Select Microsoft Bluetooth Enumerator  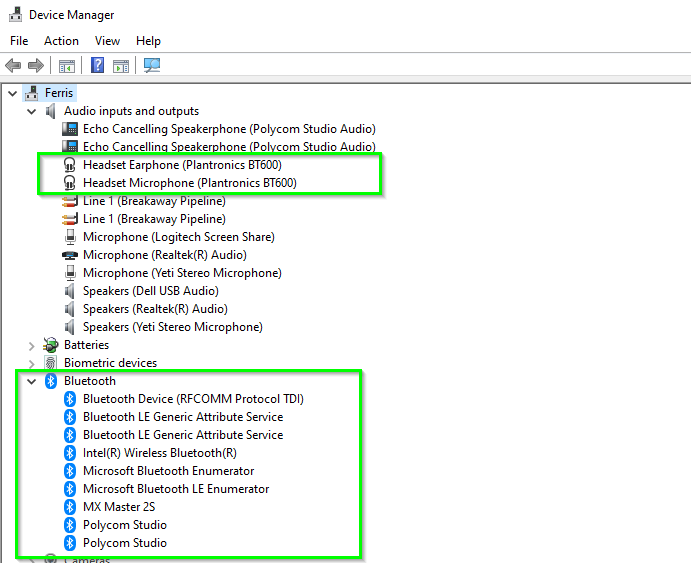point(169,471)
